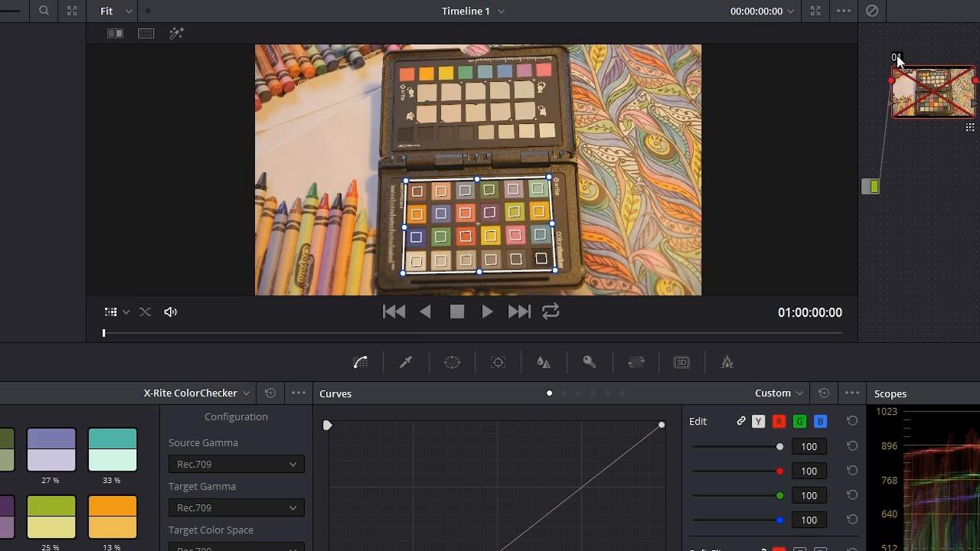Select the red channel curve edit toggle
This screenshot has height=551, width=980.
point(779,421)
